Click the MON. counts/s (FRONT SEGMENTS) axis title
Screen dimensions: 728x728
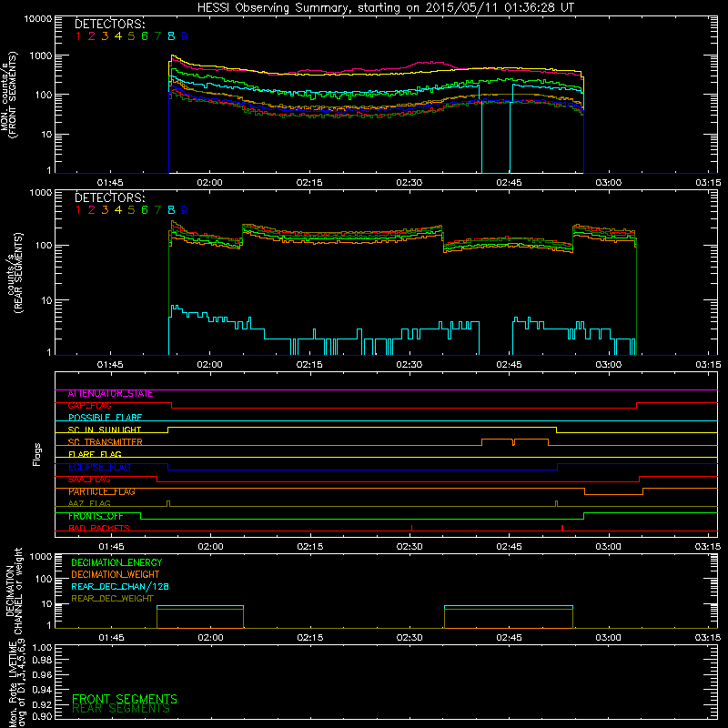tap(8, 95)
